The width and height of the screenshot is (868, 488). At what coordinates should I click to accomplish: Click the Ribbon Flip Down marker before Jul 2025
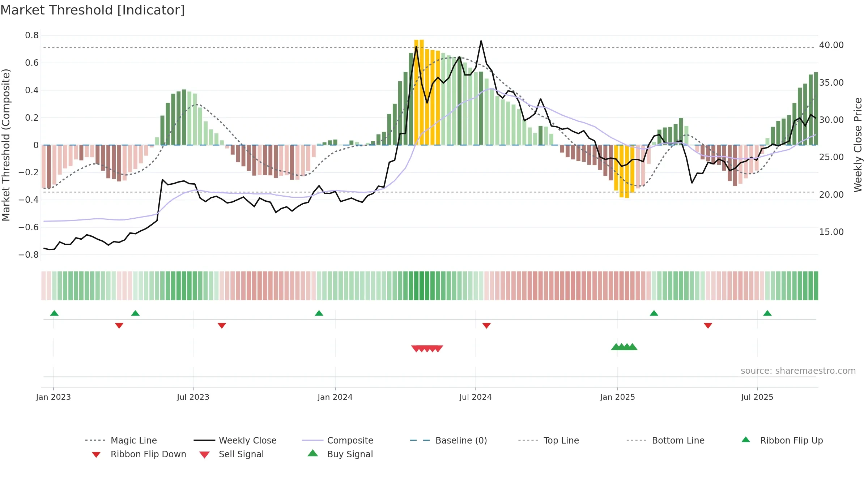click(708, 326)
